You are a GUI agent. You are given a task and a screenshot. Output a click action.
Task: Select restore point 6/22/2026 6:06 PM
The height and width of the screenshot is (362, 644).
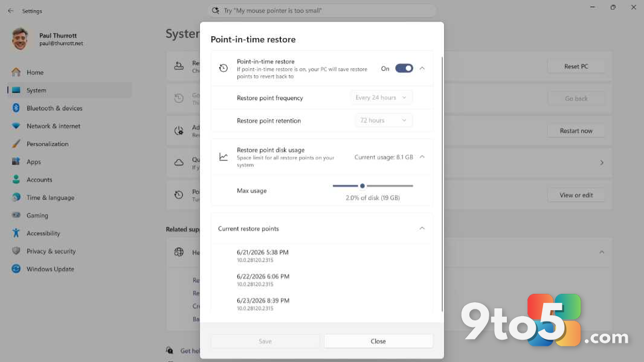click(263, 279)
